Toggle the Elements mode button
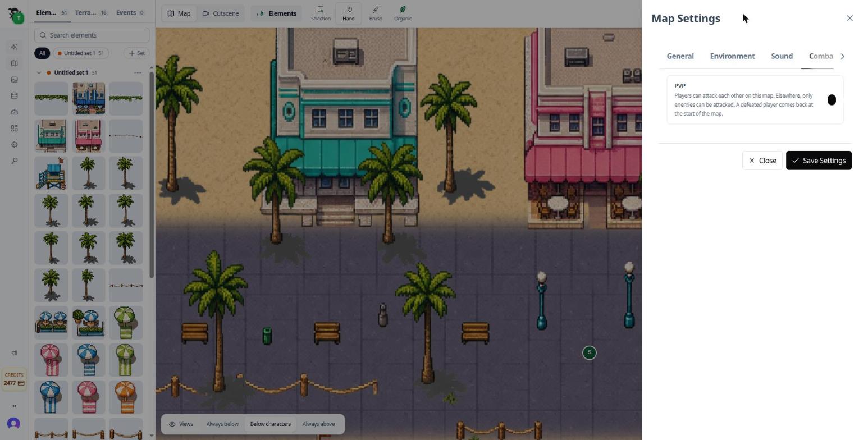Viewport: 868px width, 440px height. pos(276,13)
